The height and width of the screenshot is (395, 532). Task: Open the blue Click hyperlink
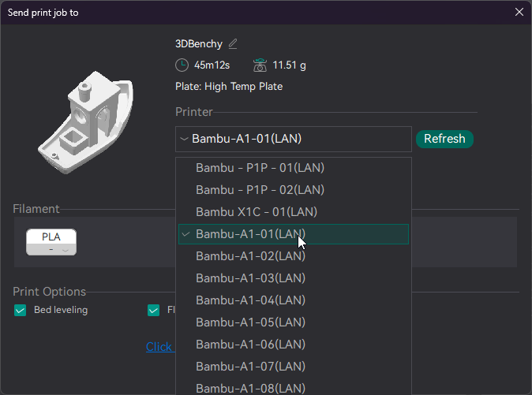tap(159, 347)
